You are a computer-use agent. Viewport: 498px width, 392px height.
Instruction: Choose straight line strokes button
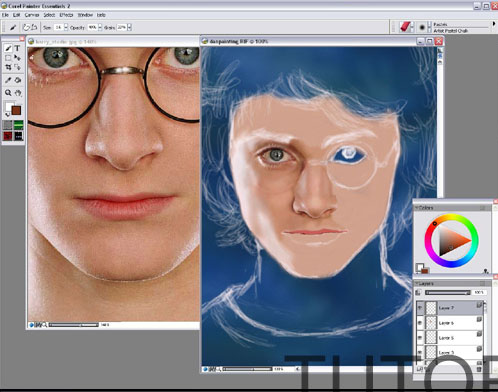(34, 27)
